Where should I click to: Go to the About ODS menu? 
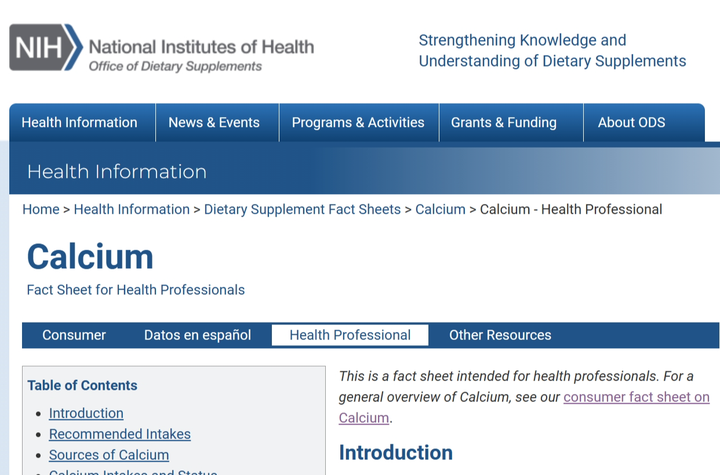tap(631, 123)
